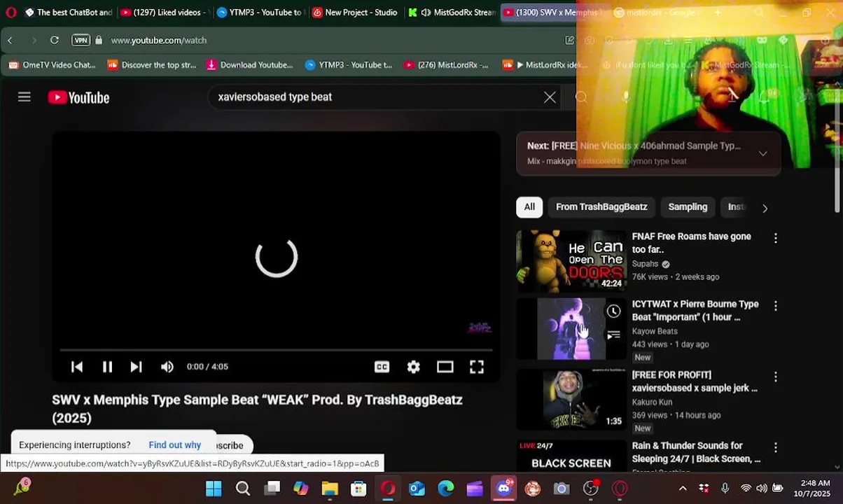Pause the SWV x Memphis video

107,367
